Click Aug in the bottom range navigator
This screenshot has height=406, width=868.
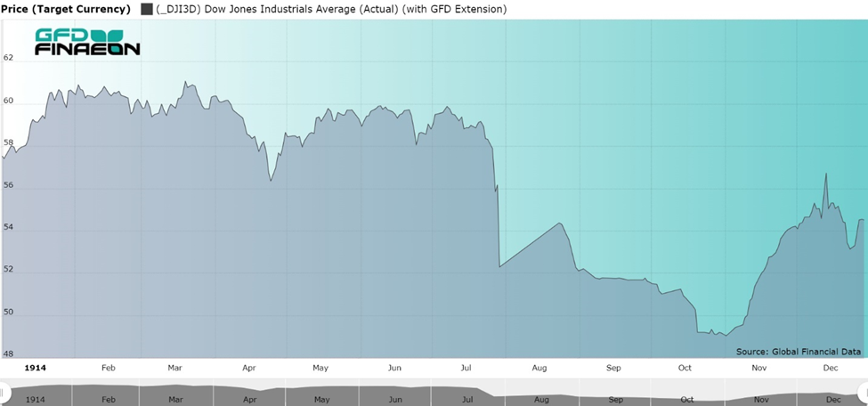tap(542, 400)
